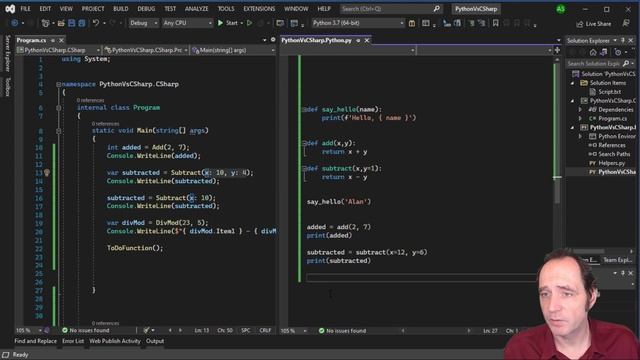
Task: Click Switch Views icon in Solution Explorer
Action: point(604,52)
